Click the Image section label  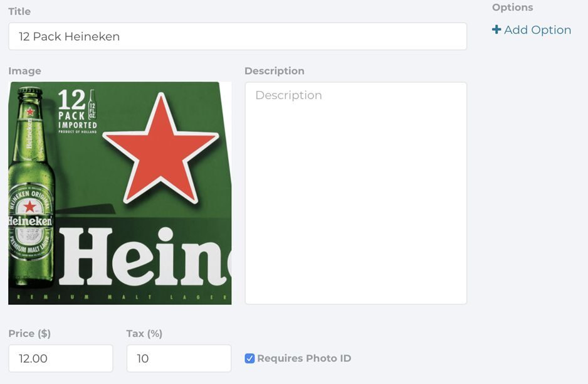coord(25,70)
